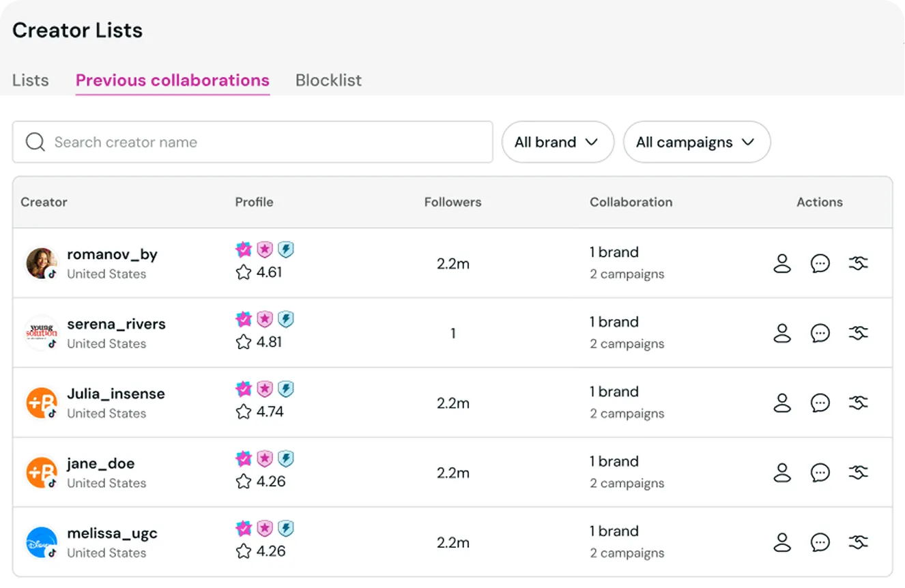View serena_rivers profile via person icon
The image size is (905, 588).
coord(782,333)
